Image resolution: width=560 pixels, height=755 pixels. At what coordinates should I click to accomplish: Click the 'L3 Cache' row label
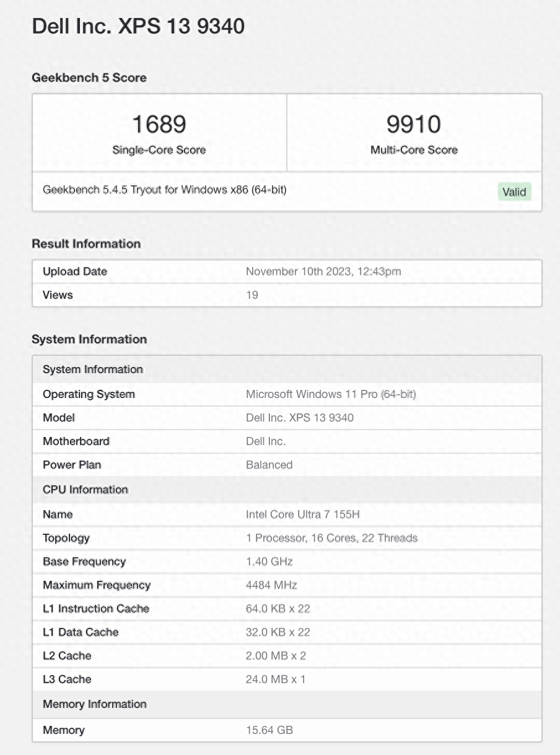pos(67,679)
